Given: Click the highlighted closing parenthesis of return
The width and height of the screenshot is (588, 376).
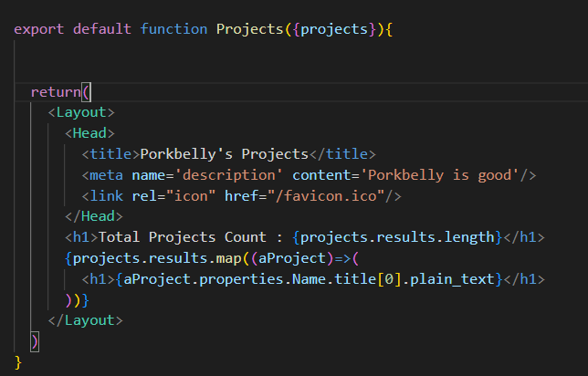Looking at the screenshot, I should point(35,342).
